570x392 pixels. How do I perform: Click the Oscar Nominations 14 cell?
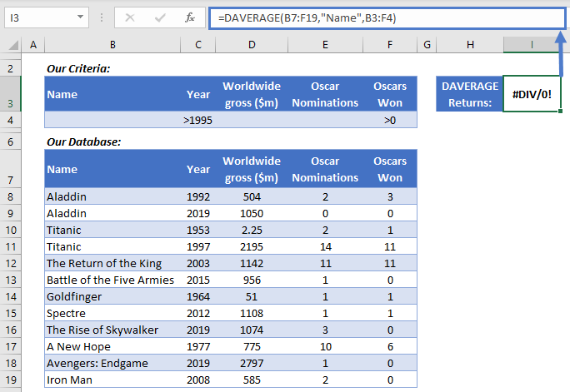pyautogui.click(x=325, y=247)
